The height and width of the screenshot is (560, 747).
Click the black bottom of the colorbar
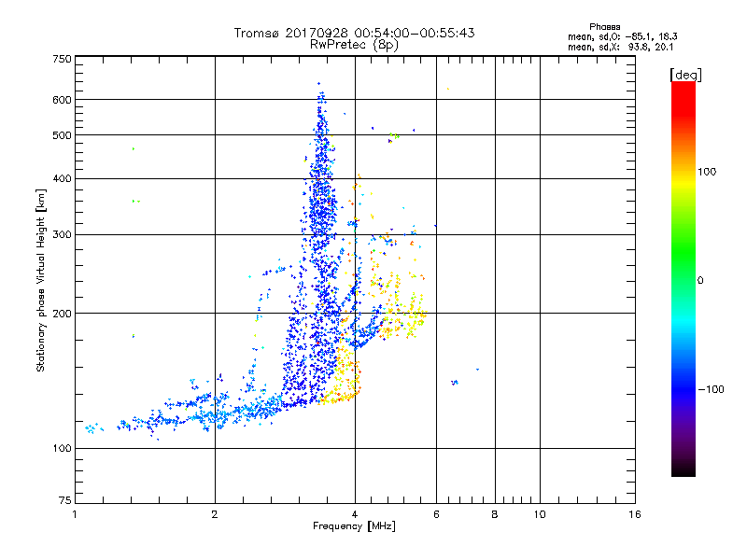[684, 469]
